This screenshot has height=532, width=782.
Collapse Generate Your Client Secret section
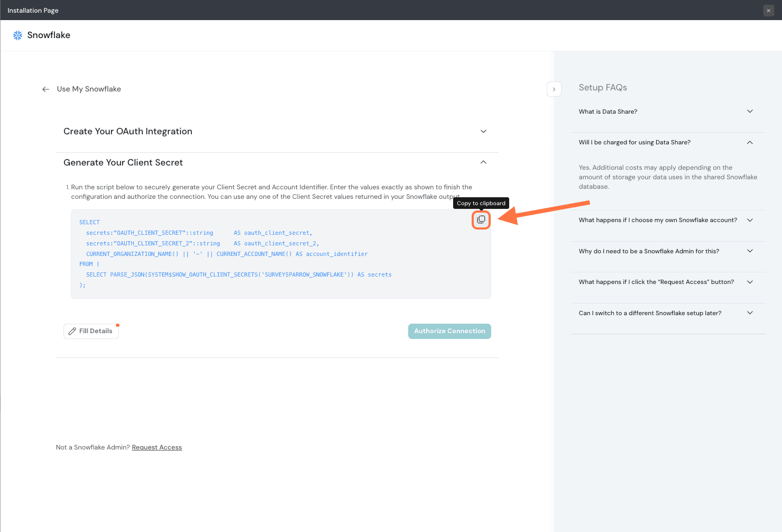483,162
